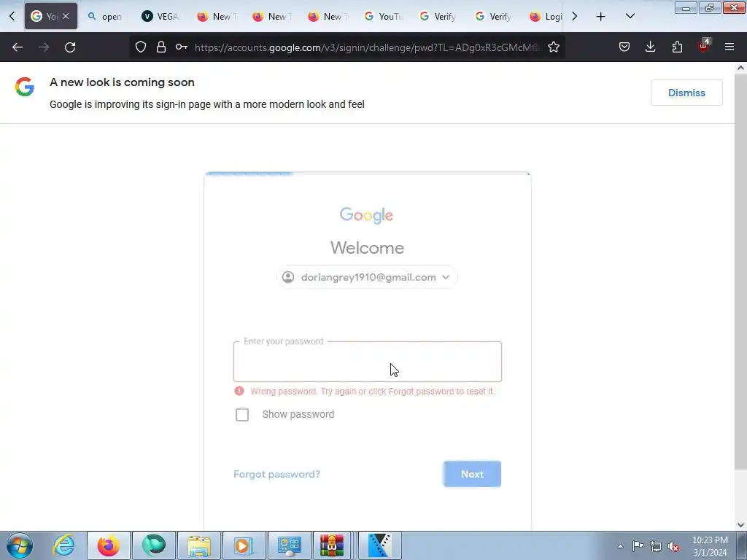
Task: Click the volume muted tray icon
Action: click(673, 546)
